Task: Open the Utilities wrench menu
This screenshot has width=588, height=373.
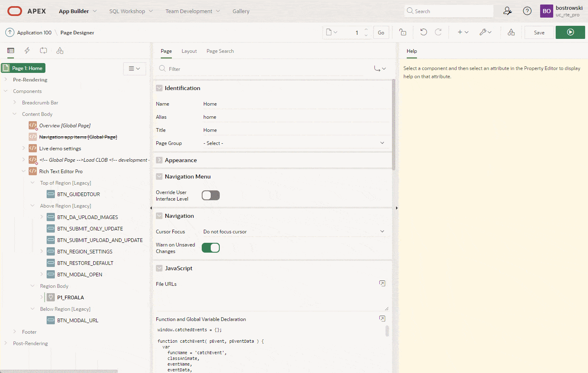Action: pyautogui.click(x=485, y=32)
